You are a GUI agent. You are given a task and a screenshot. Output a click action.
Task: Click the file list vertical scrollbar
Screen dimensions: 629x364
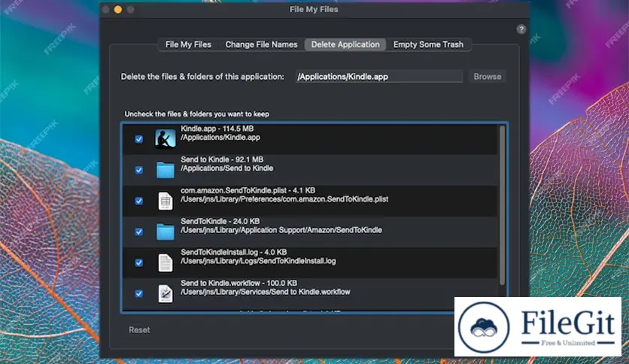click(x=502, y=205)
